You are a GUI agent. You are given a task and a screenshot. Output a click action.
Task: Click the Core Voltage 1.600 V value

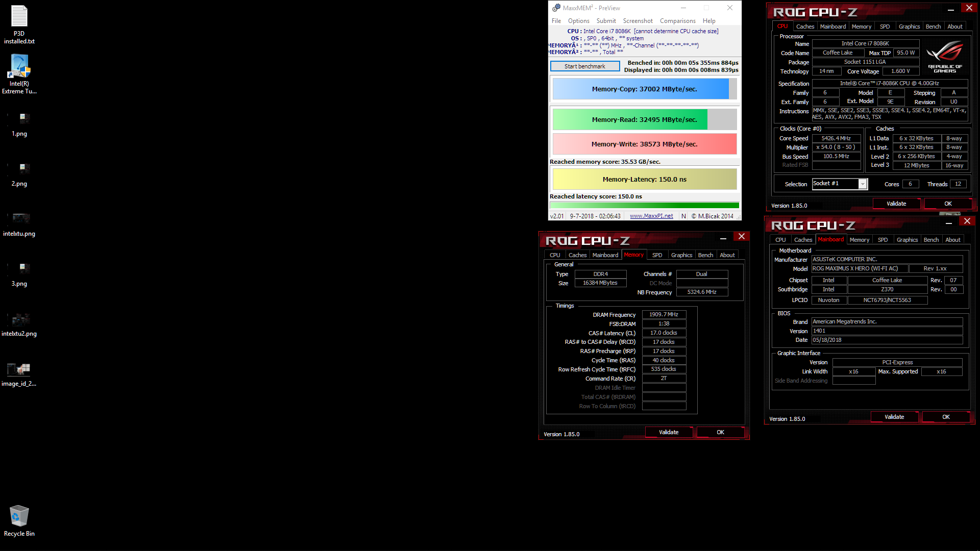click(900, 71)
